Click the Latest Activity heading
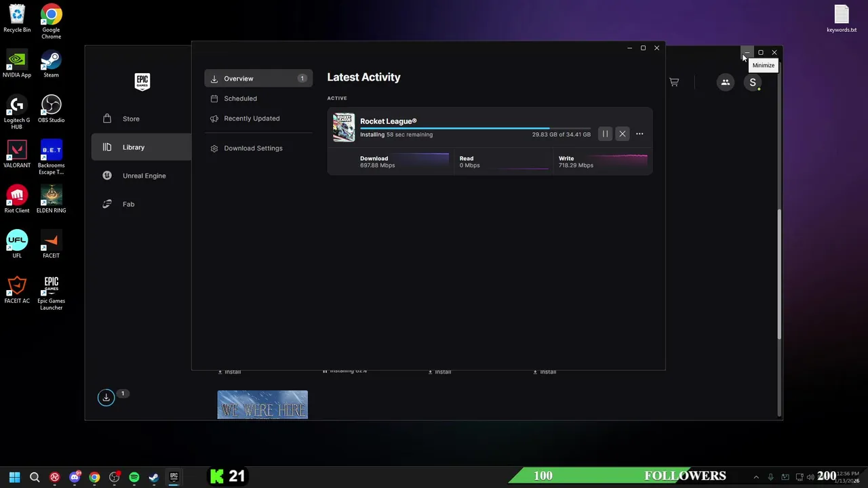Image resolution: width=868 pixels, height=488 pixels. [x=363, y=77]
